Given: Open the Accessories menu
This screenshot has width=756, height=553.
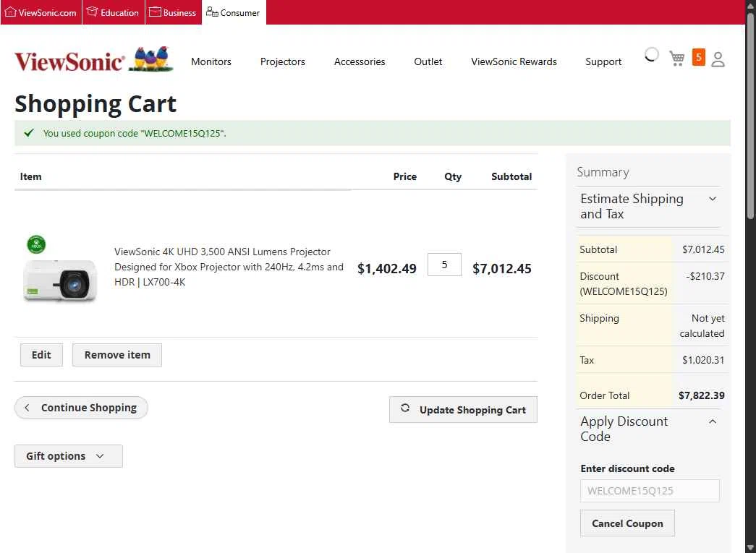Looking at the screenshot, I should (360, 61).
